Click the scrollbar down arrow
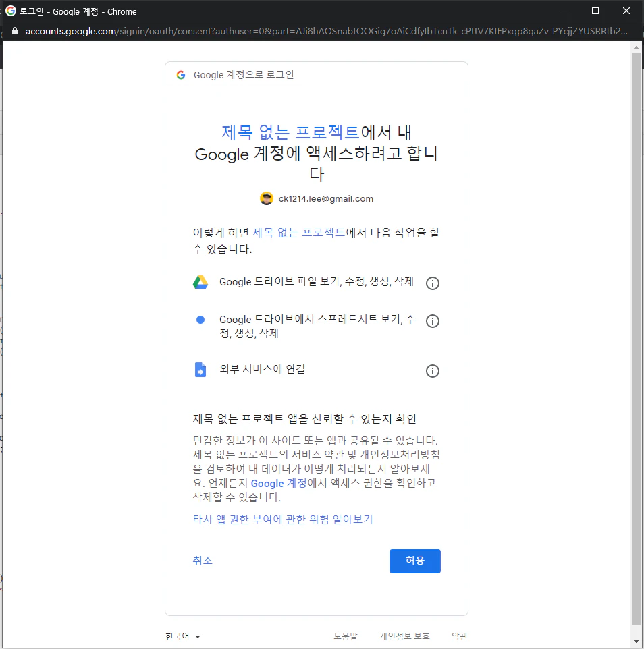 coord(636,641)
